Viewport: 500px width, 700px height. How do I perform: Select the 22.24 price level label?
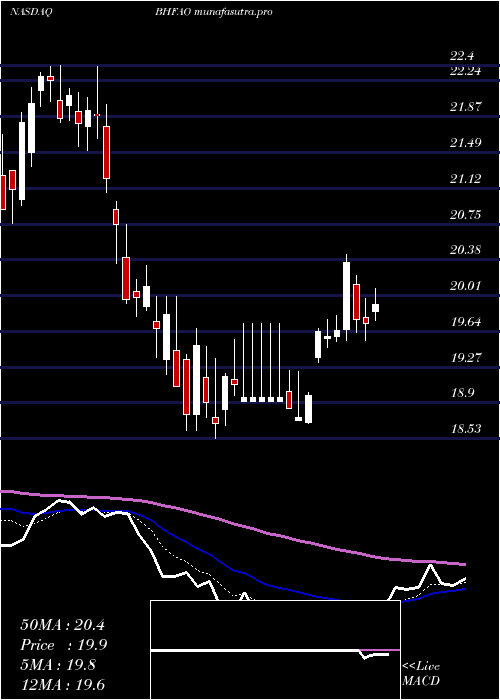[x=466, y=71]
